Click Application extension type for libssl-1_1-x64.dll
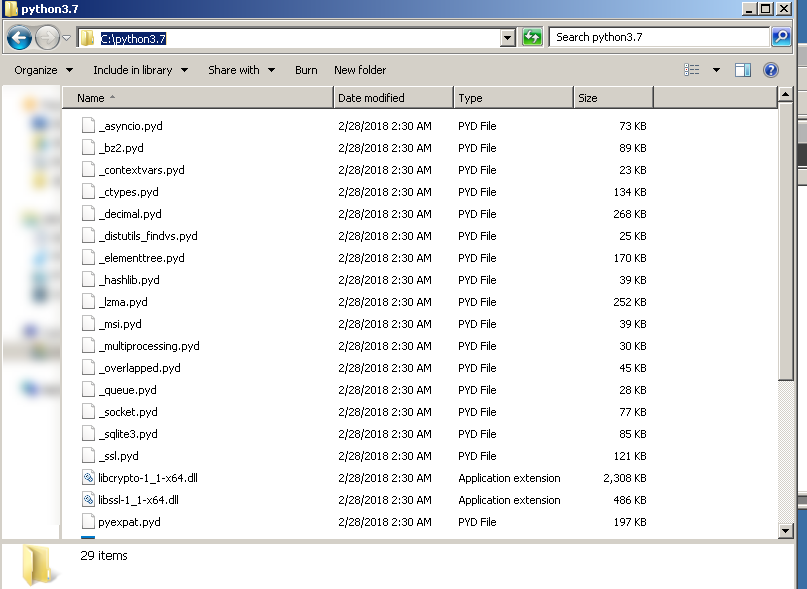This screenshot has width=807, height=589. click(509, 500)
